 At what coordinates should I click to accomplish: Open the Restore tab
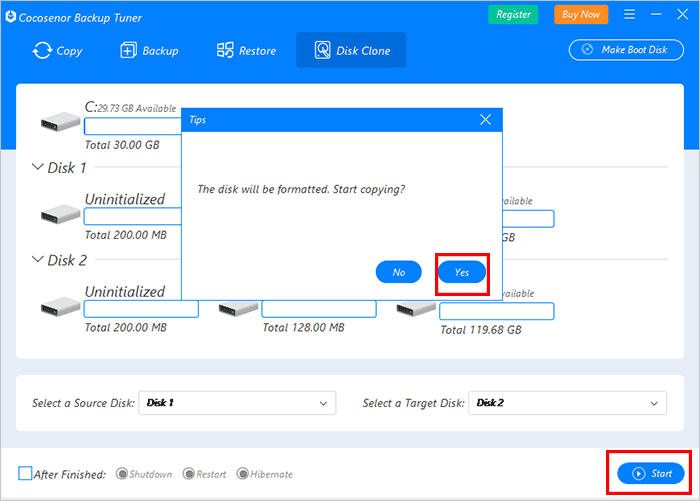(246, 50)
